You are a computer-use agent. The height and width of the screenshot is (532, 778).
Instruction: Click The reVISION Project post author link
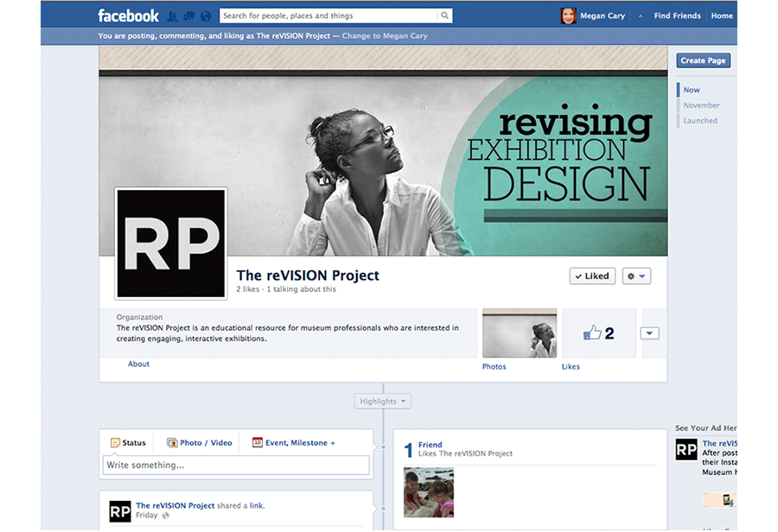click(x=175, y=506)
